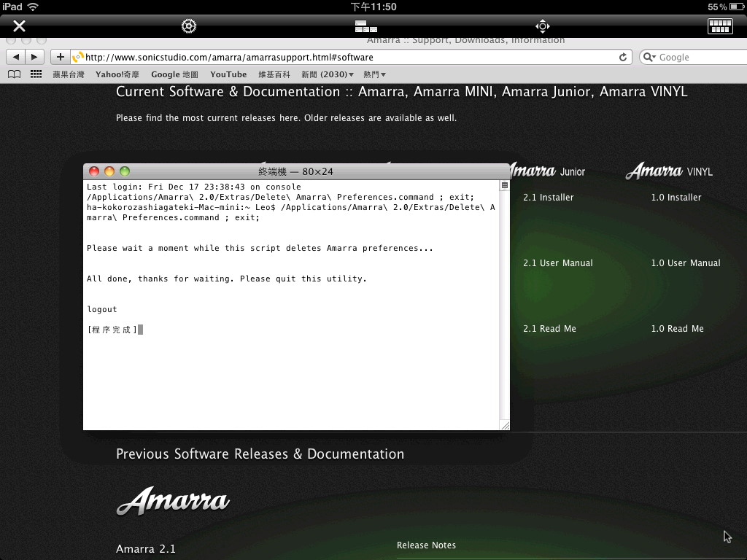Go back with Safari's back arrow
The image size is (747, 560).
(x=16, y=57)
